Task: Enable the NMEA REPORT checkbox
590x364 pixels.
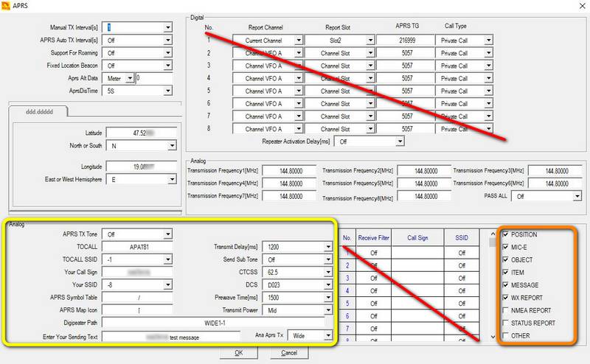Action: (x=505, y=310)
